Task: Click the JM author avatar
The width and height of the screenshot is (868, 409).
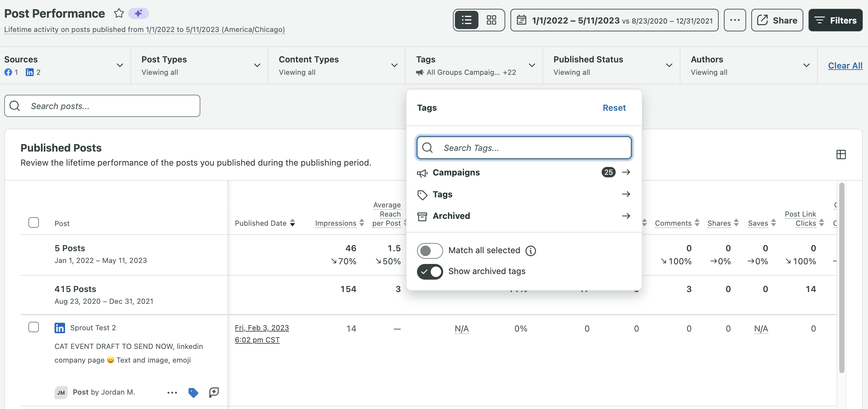Action: (61, 392)
